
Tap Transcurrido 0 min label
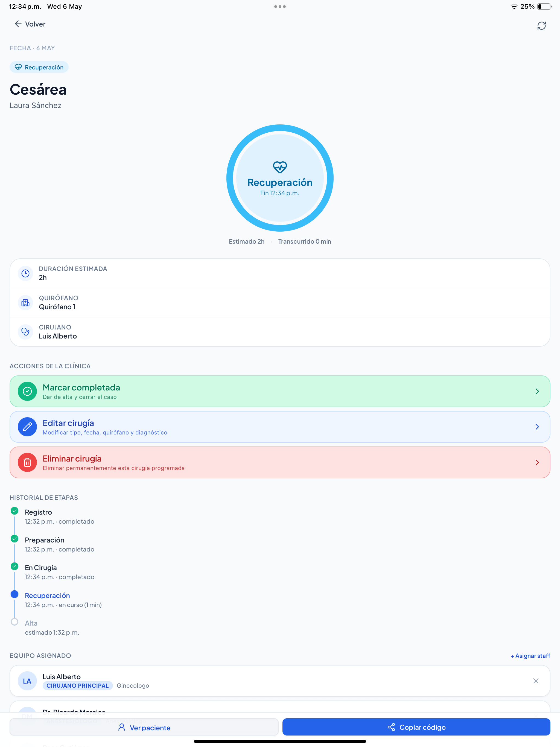304,241
